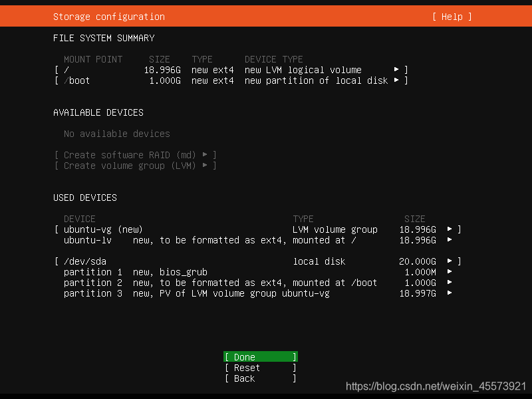This screenshot has height=399, width=532.
Task: Click the 18.996G size in file system summary
Action: point(162,70)
